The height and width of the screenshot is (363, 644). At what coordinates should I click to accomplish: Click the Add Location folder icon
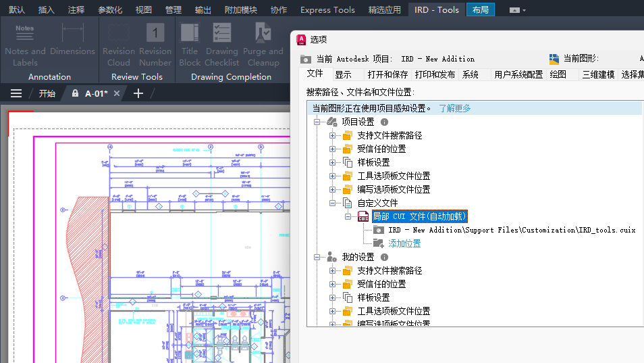point(378,243)
